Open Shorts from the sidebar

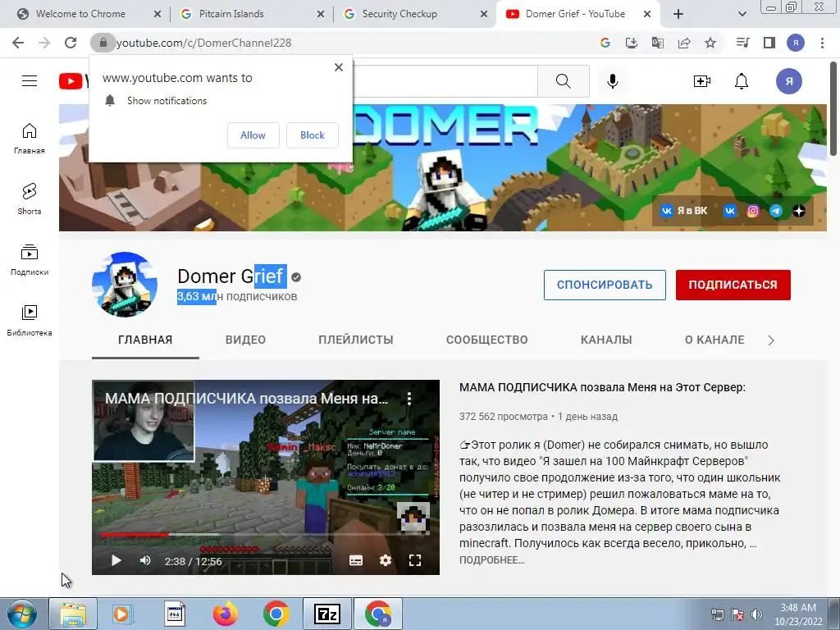tap(30, 199)
